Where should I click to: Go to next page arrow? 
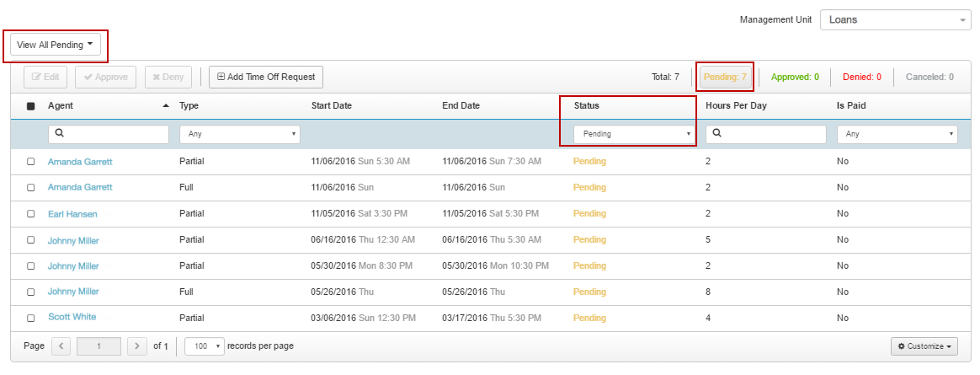click(137, 346)
